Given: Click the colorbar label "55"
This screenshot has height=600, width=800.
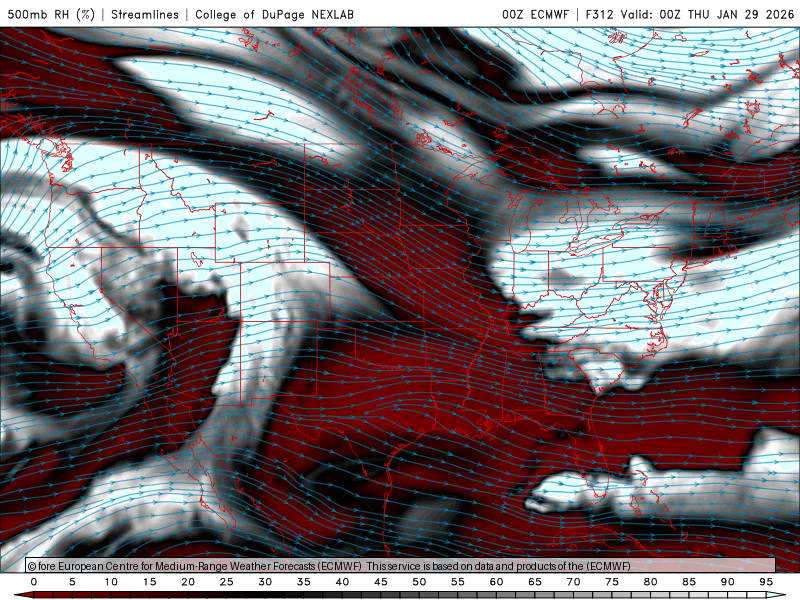Looking at the screenshot, I should click(458, 582).
